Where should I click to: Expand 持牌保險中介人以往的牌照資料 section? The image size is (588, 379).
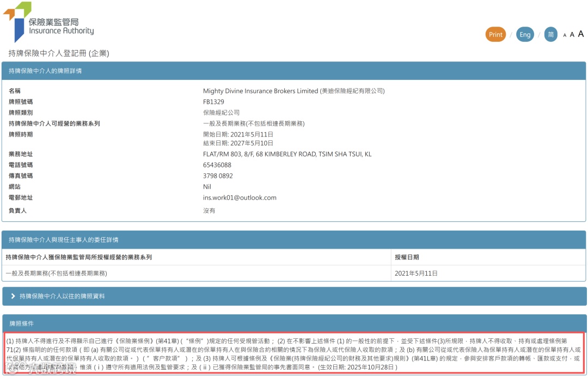coord(295,296)
